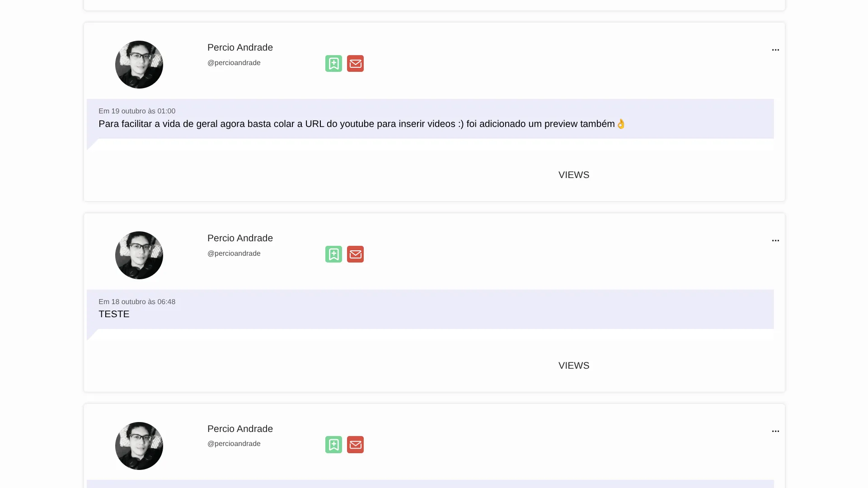The width and height of the screenshot is (868, 488).
Task: Click Percio Andrade name on 19 outubro post
Action: pyautogui.click(x=240, y=47)
